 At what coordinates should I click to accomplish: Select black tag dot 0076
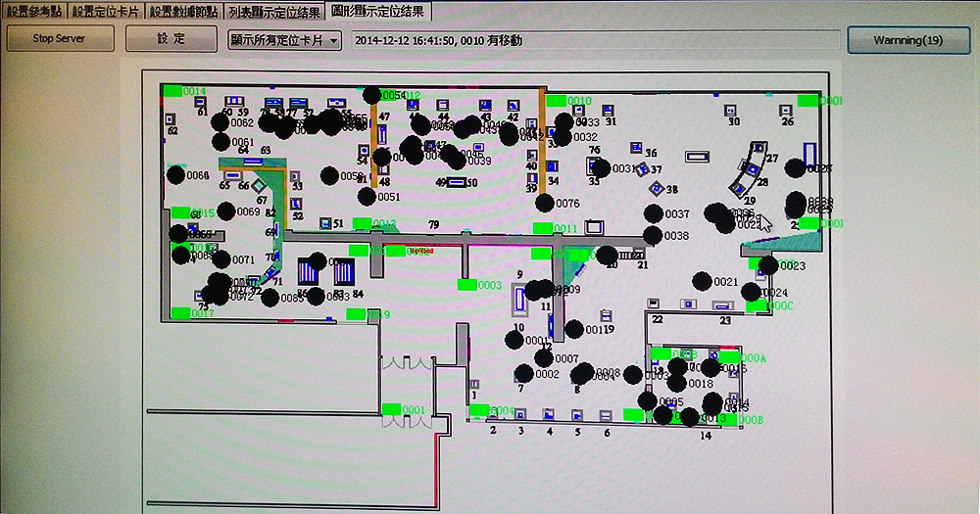click(545, 203)
